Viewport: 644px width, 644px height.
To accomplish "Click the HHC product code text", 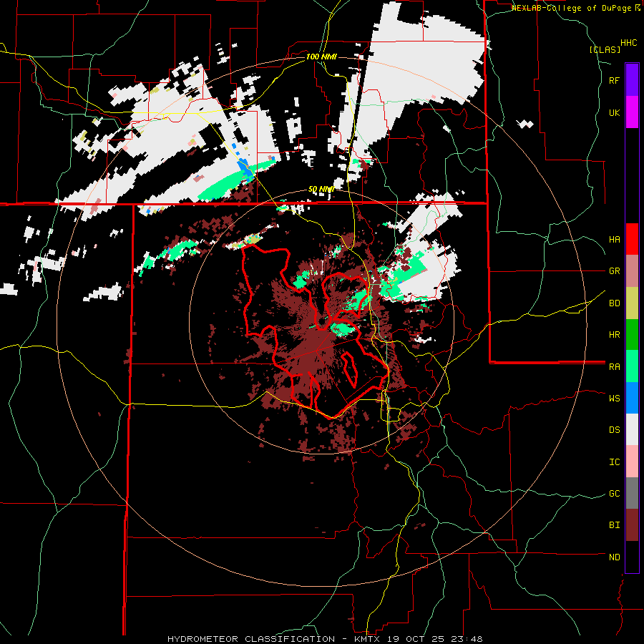I will coord(629,43).
